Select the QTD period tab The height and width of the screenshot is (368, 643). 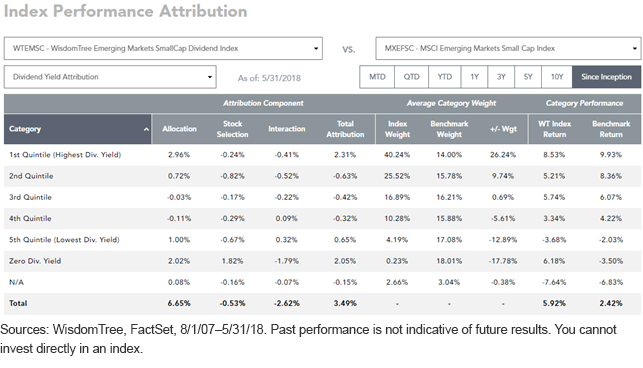pos(411,77)
